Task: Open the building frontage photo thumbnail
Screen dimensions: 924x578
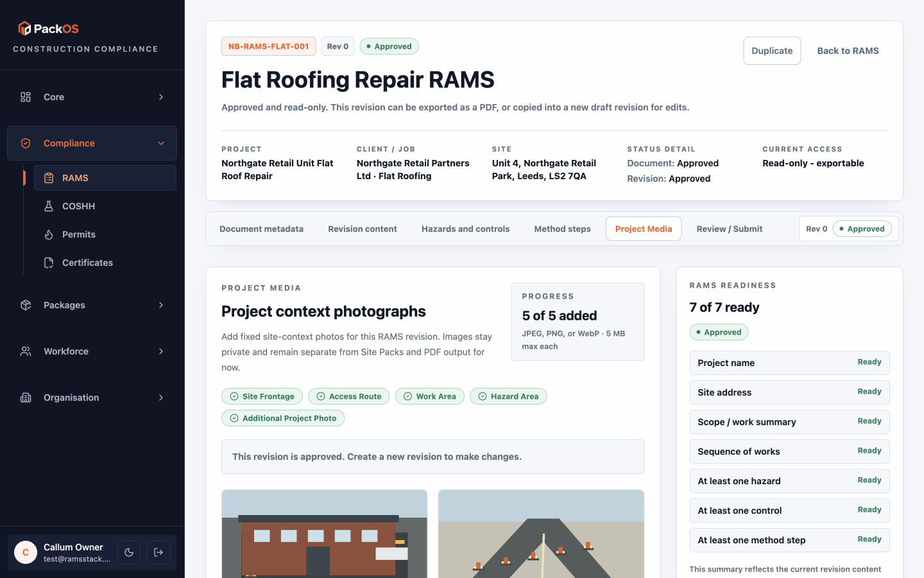Action: [x=324, y=534]
